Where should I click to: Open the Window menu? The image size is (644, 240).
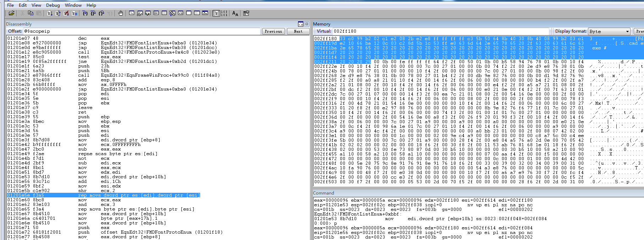click(73, 5)
